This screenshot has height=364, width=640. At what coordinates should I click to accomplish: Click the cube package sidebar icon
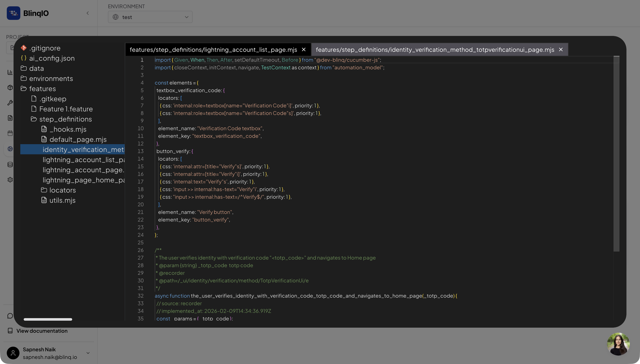[x=10, y=88]
